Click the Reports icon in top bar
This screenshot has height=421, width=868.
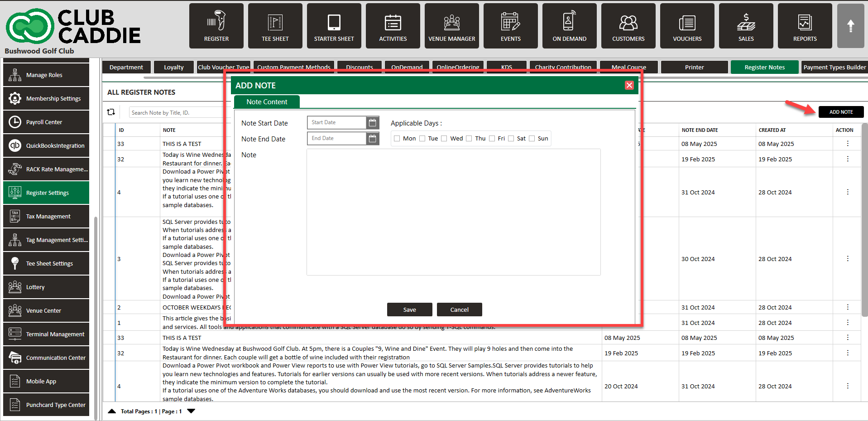pyautogui.click(x=805, y=26)
